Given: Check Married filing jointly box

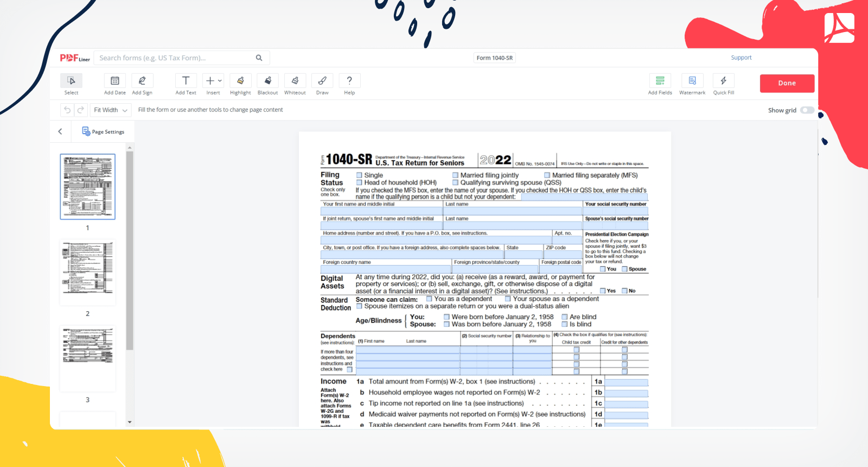Looking at the screenshot, I should click(456, 175).
